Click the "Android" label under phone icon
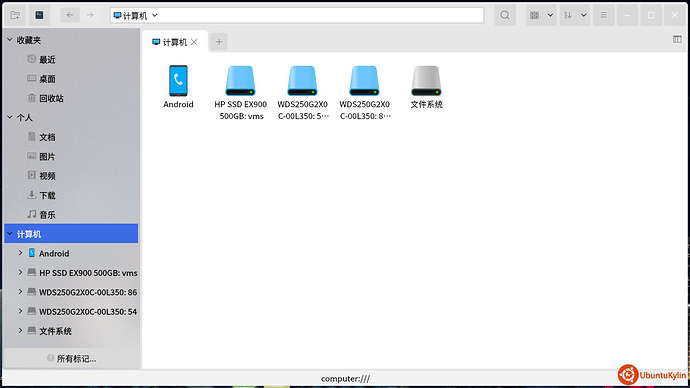 coord(178,104)
